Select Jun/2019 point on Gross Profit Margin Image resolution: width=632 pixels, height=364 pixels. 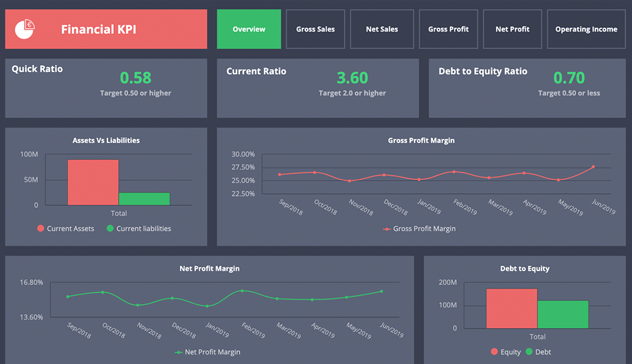[x=593, y=166]
